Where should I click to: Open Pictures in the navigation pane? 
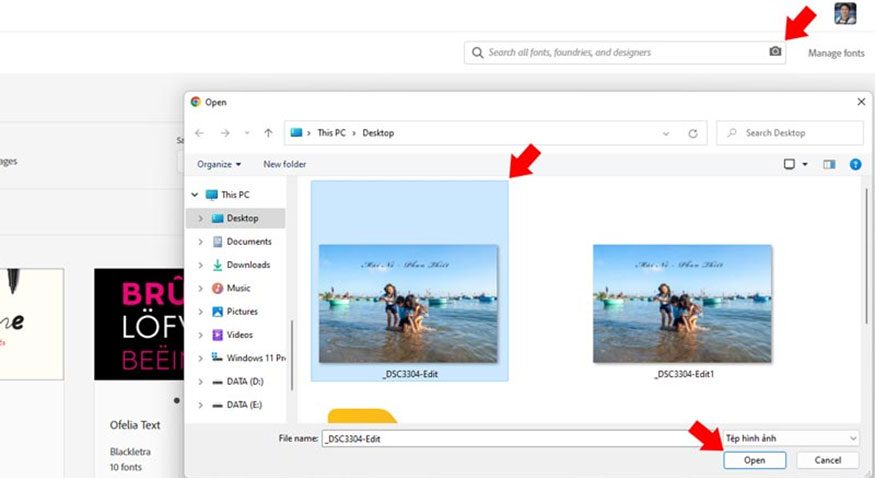click(x=242, y=312)
